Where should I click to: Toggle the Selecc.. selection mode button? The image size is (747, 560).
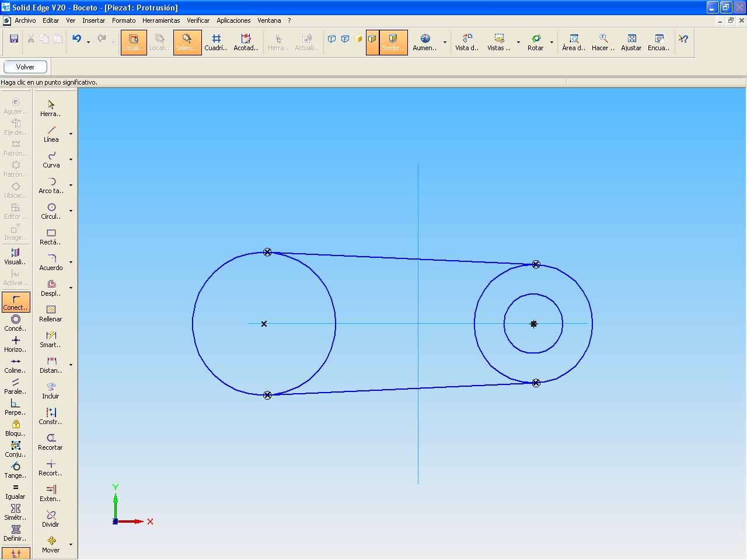click(x=187, y=43)
